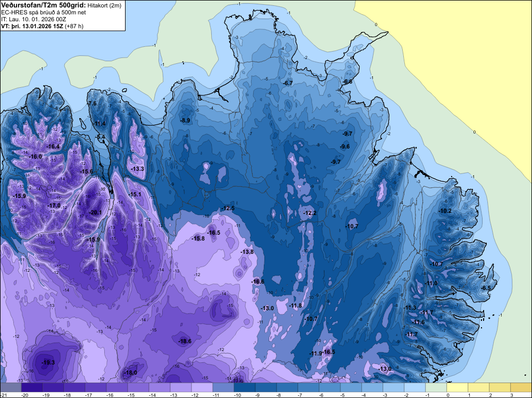Click the "-5.4" temperature value

pos(101,137)
